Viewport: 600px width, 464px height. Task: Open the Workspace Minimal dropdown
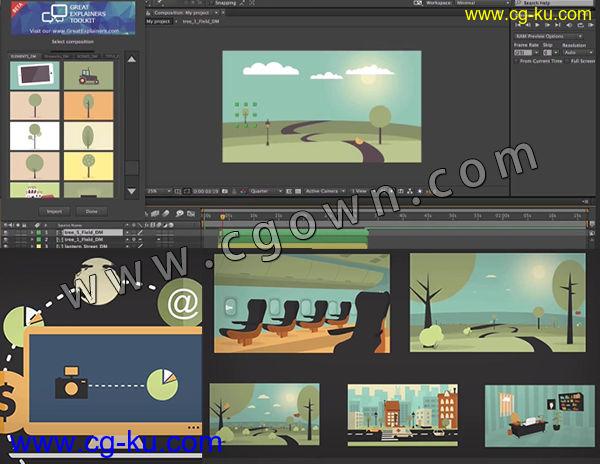point(483,3)
